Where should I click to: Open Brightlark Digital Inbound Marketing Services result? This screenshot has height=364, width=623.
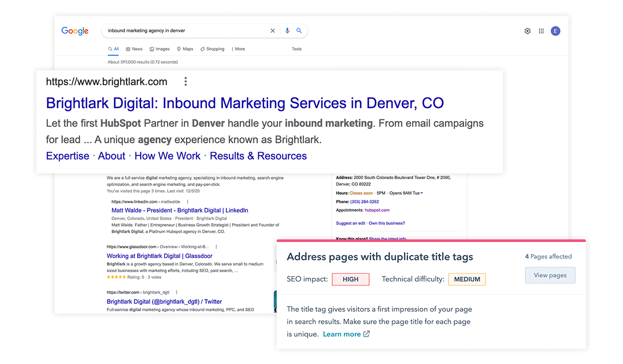245,103
